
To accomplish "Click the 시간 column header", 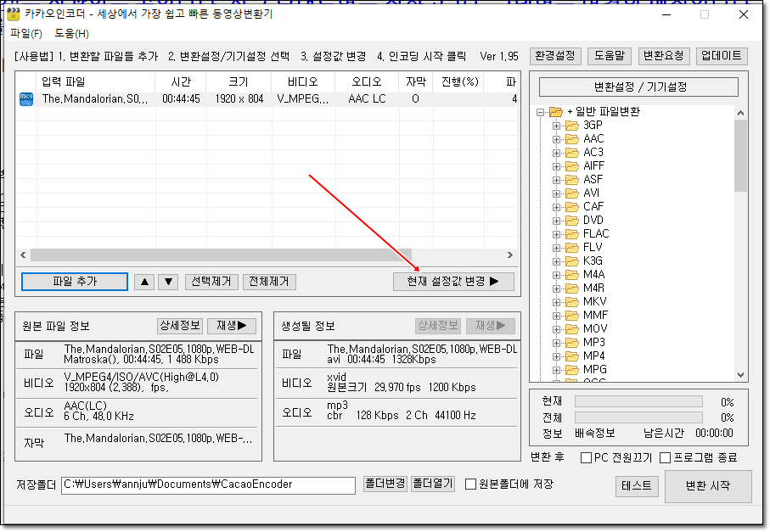I will coord(181,82).
